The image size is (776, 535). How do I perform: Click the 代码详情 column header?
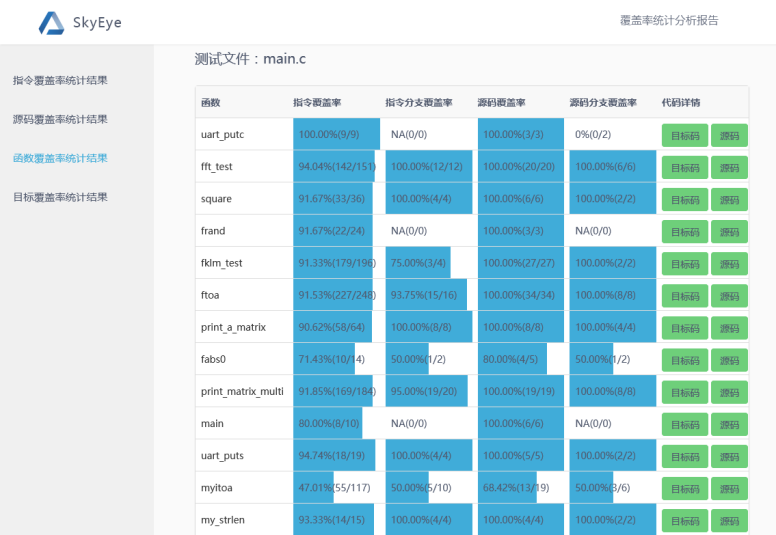[x=681, y=102]
